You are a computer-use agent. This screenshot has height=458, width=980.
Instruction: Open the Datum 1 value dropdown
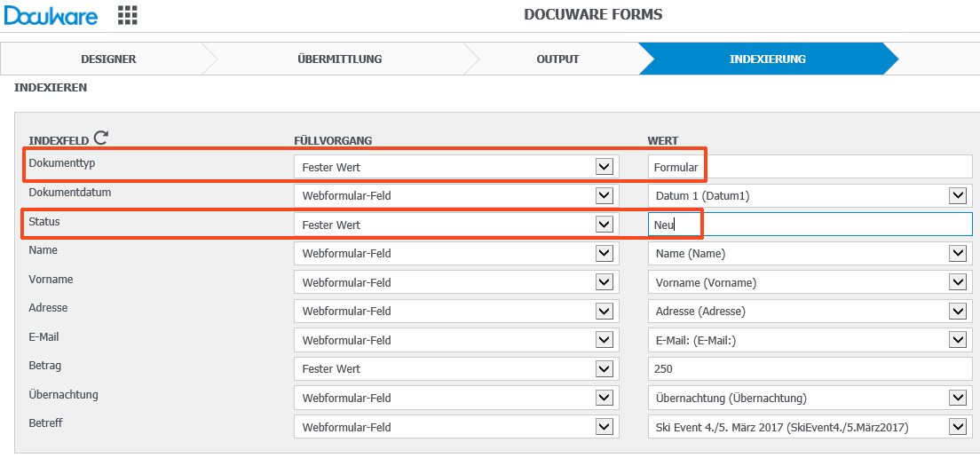pos(957,196)
